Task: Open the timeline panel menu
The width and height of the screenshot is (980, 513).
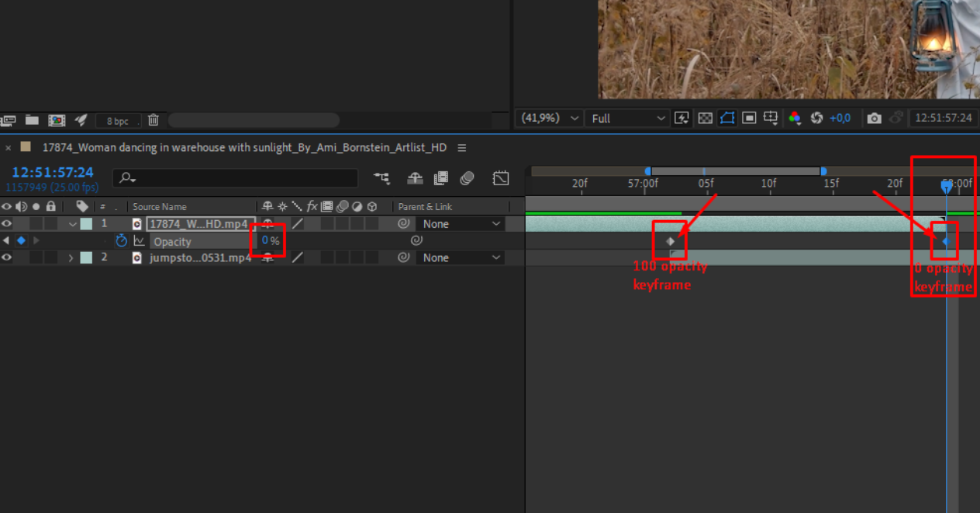Action: pyautogui.click(x=462, y=147)
